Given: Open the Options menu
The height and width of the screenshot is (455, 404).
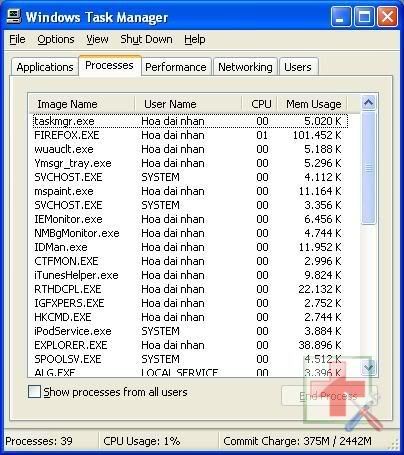Looking at the screenshot, I should tap(56, 39).
